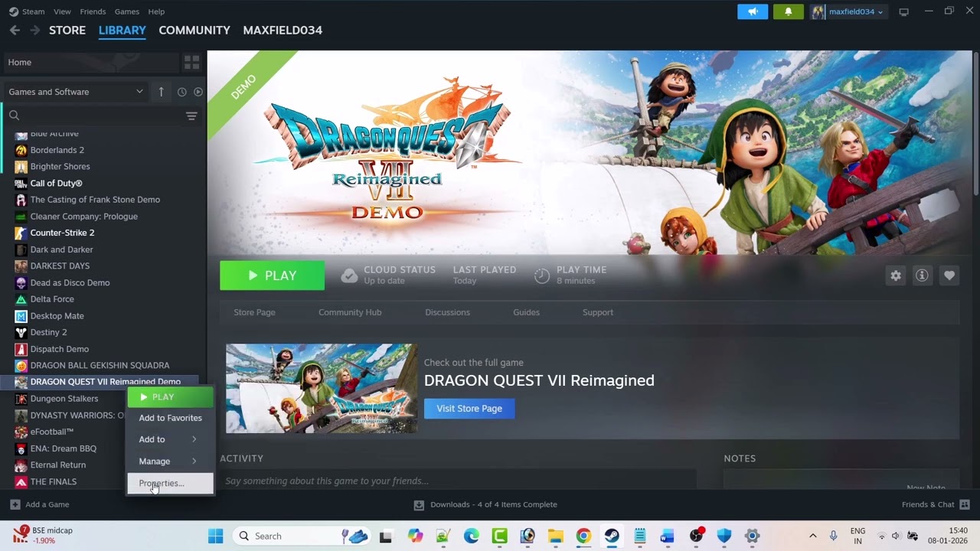Click the Steam icon in the taskbar

612,536
